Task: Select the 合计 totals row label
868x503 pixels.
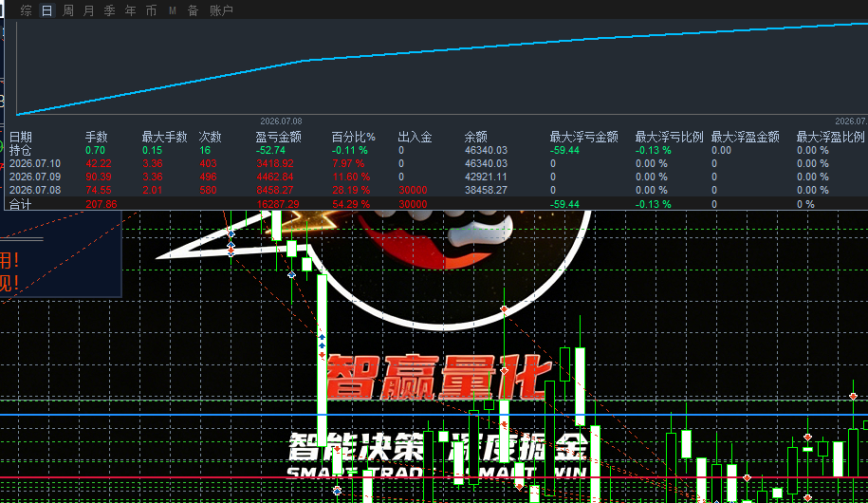Action: tap(21, 204)
